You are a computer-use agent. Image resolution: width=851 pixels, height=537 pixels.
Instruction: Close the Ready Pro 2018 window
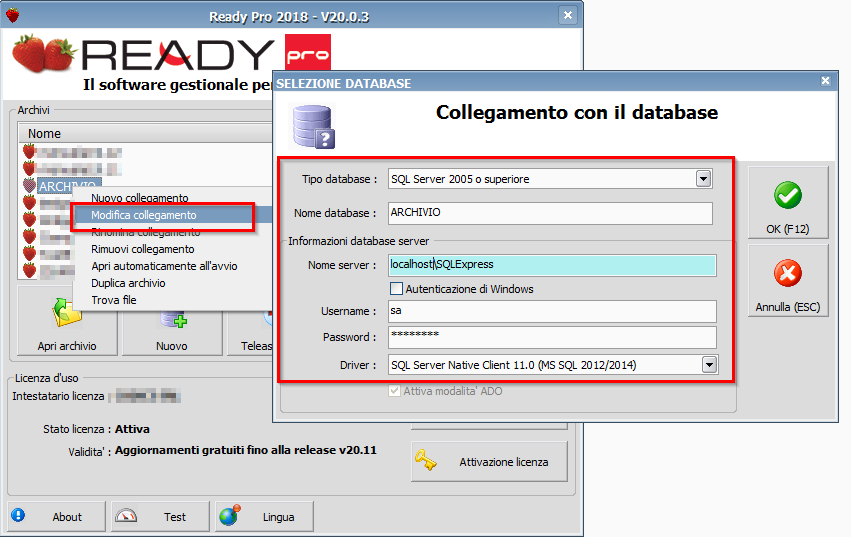(568, 15)
